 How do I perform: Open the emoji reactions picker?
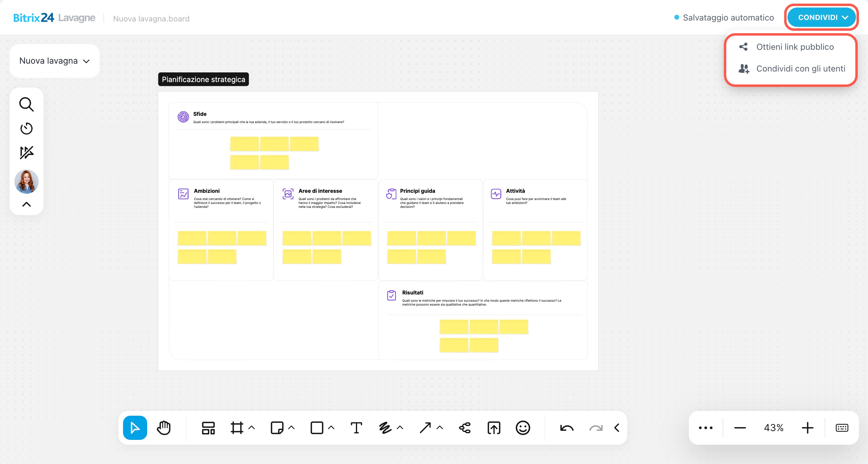tap(523, 427)
